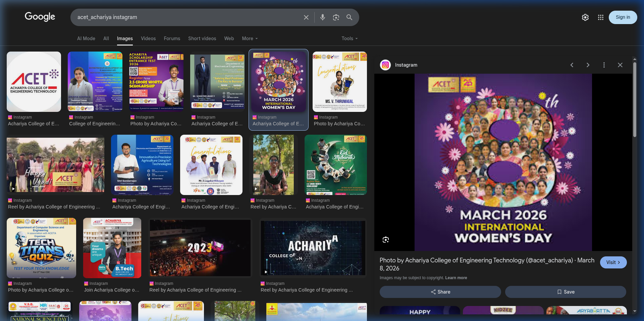Open more options in preview panel

click(x=604, y=65)
